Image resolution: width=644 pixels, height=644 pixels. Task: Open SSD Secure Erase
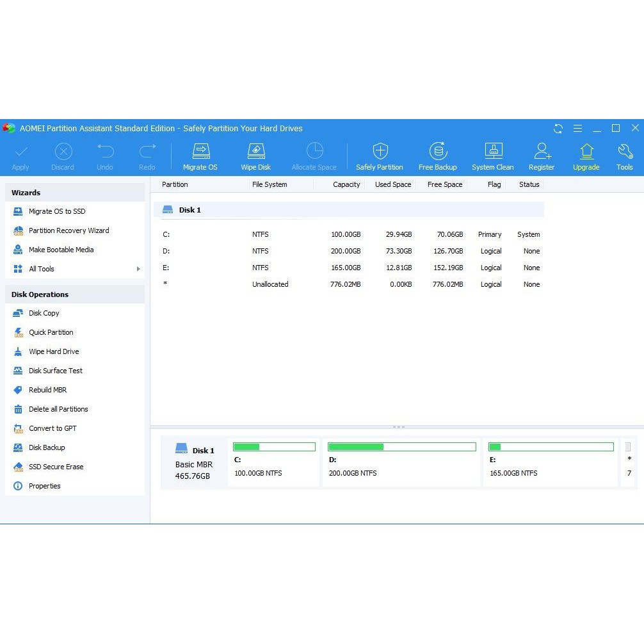pyautogui.click(x=56, y=467)
